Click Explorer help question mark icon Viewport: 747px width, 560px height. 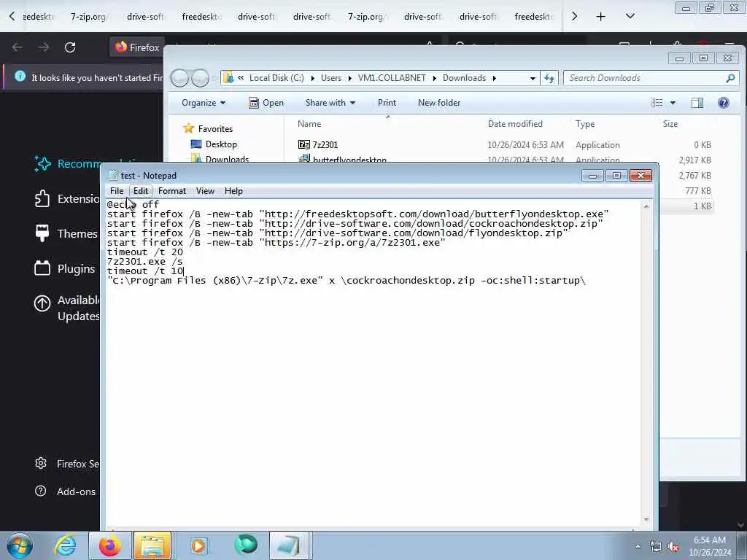point(723,103)
